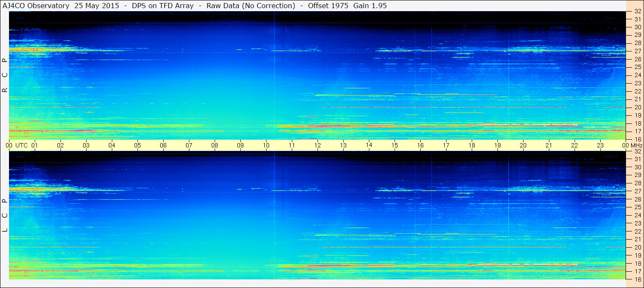The width and height of the screenshot is (644, 288).
Task: Click the 17 MHz label of the LCP panel
Action: click(638, 271)
